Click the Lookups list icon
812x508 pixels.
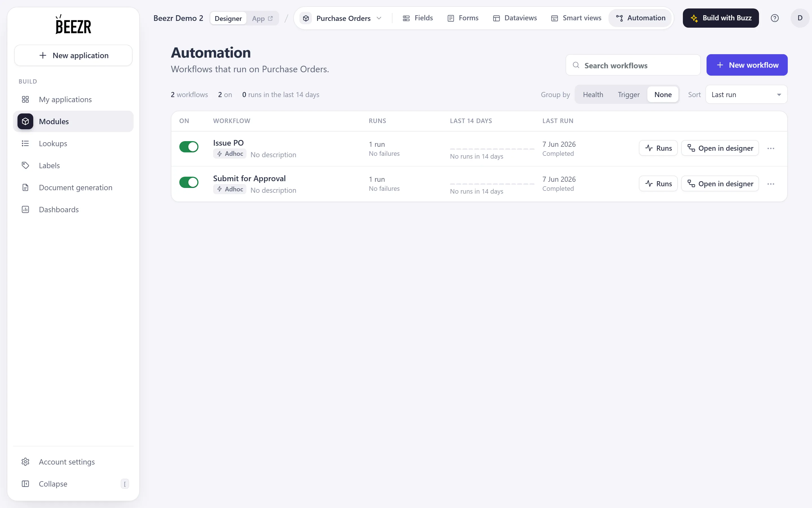point(25,143)
